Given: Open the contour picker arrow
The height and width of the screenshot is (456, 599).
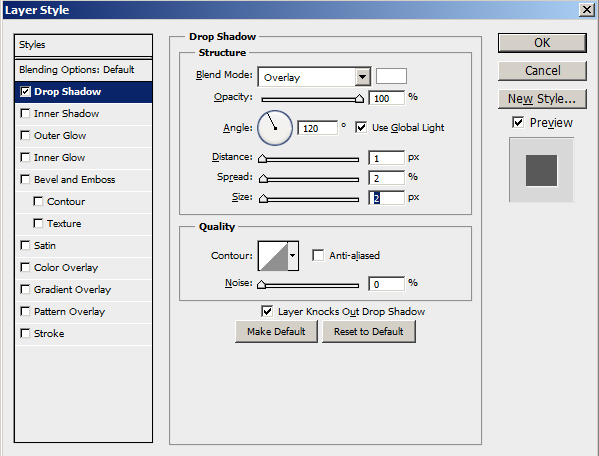Looking at the screenshot, I should pos(293,256).
